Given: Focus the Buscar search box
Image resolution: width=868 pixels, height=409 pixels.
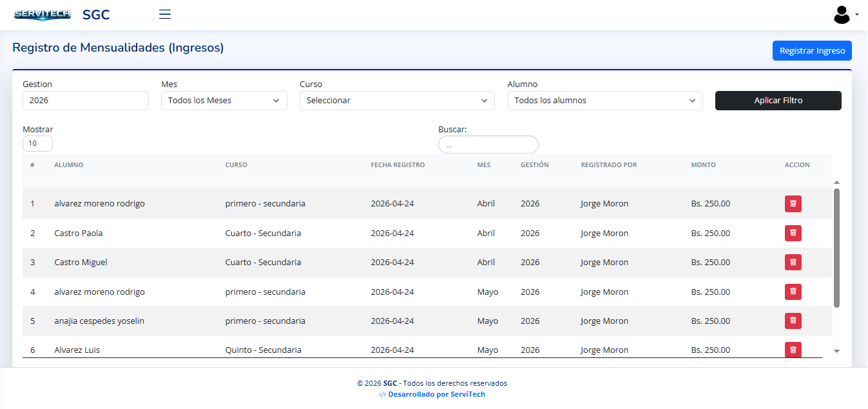Looking at the screenshot, I should [488, 145].
